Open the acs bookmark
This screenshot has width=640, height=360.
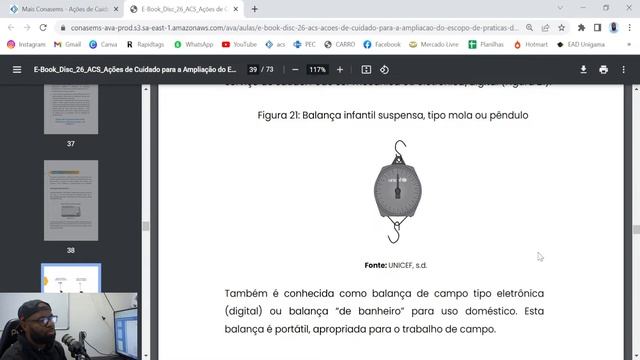275,44
